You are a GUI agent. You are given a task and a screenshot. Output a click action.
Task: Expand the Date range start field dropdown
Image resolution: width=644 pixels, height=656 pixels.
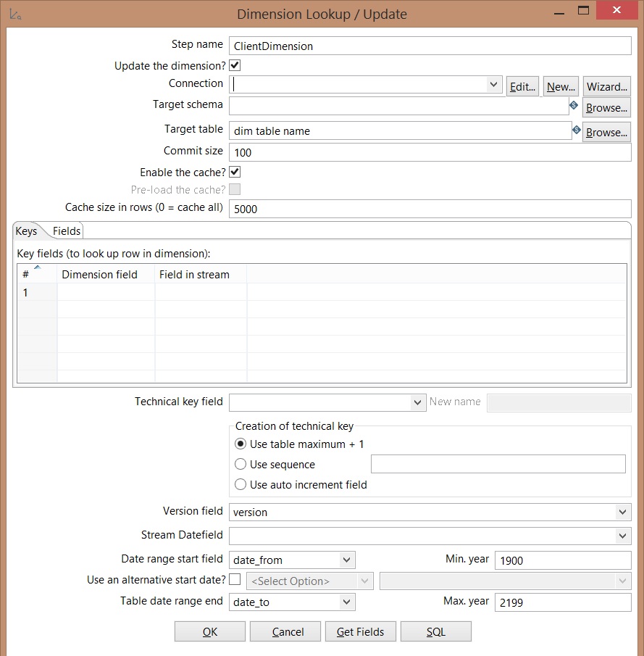click(346, 560)
